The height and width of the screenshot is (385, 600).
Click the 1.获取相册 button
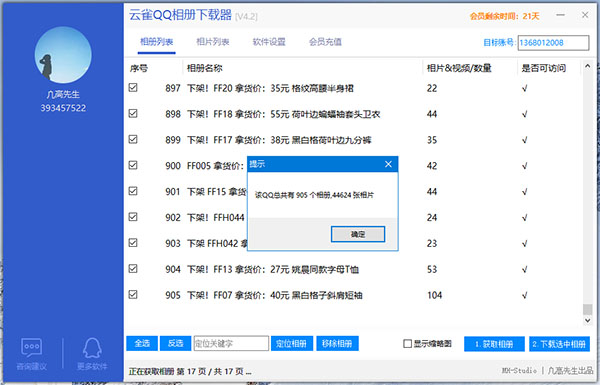(x=494, y=344)
